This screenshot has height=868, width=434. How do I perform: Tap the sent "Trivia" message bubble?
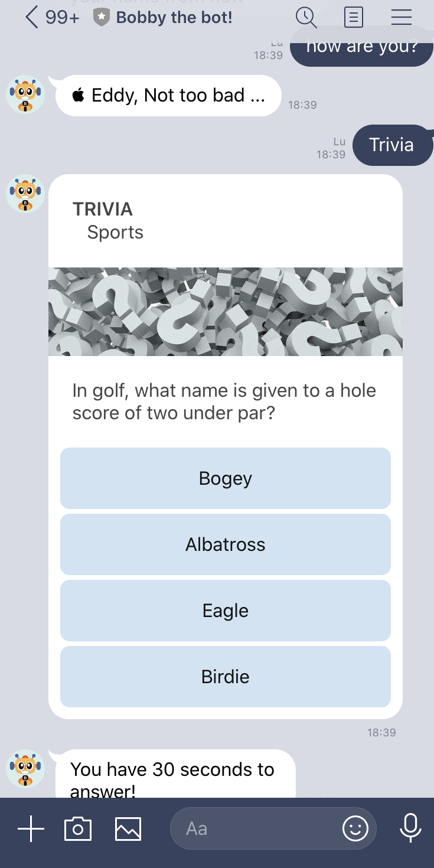coord(391,145)
